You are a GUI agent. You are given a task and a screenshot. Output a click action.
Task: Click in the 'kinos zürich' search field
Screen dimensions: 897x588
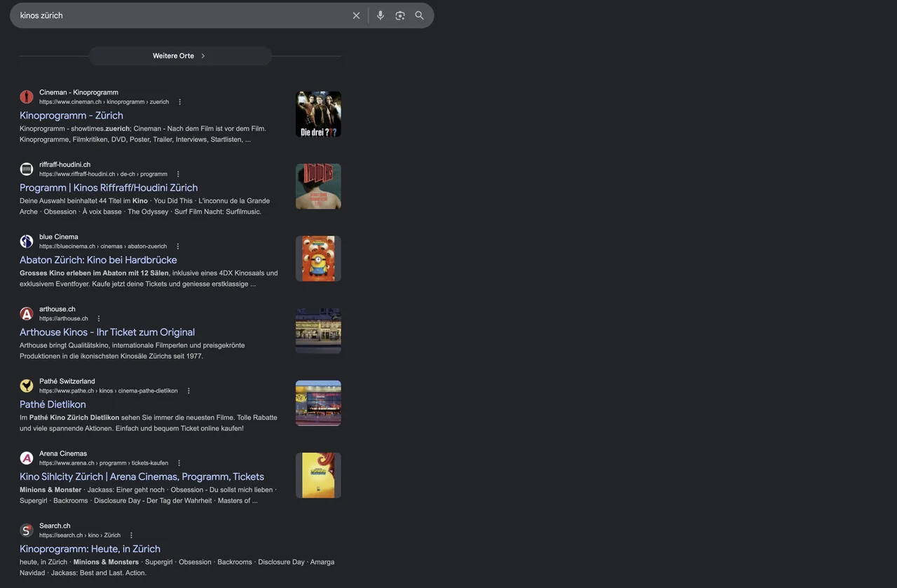pyautogui.click(x=182, y=15)
